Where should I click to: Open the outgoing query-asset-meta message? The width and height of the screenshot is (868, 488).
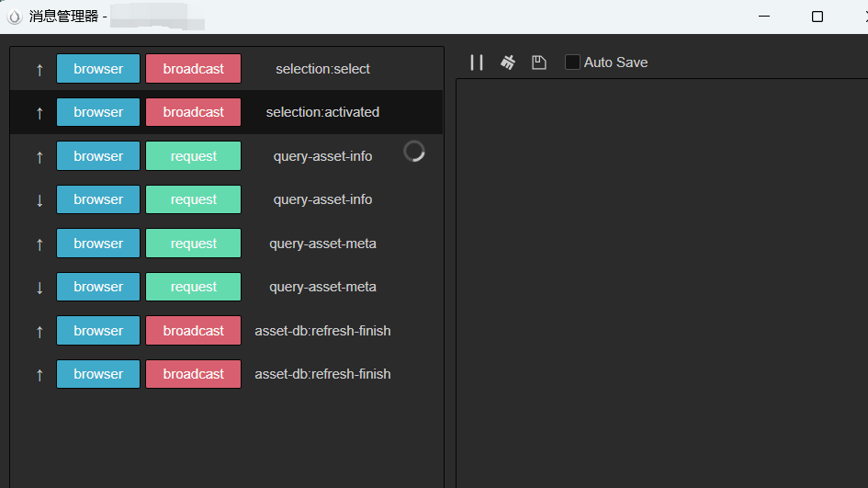click(322, 244)
